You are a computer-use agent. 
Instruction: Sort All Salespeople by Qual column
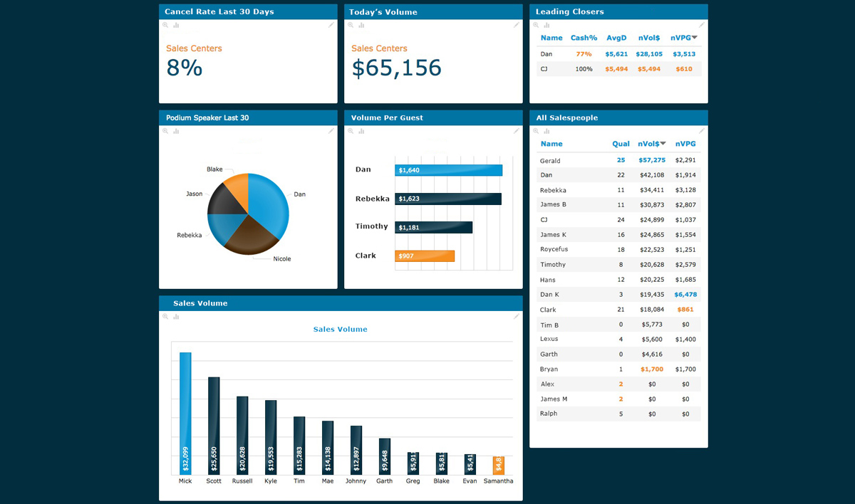[621, 144]
